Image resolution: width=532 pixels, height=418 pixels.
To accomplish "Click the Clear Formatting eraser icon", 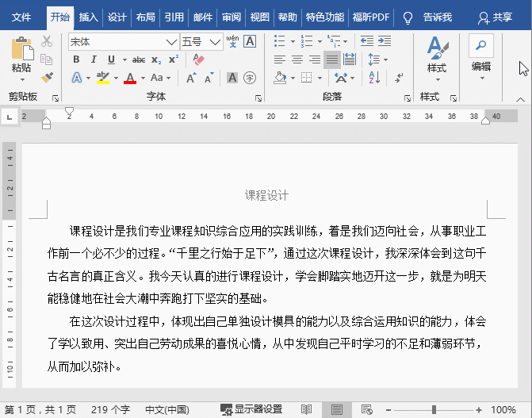I will click(198, 59).
